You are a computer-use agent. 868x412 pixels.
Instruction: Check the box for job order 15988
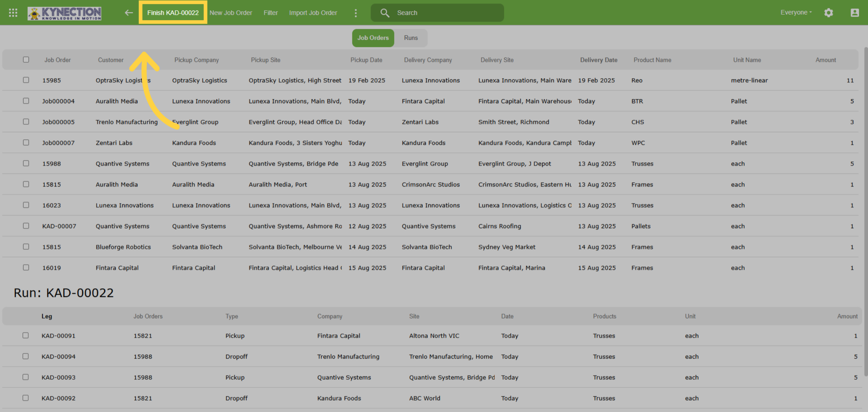[26, 163]
